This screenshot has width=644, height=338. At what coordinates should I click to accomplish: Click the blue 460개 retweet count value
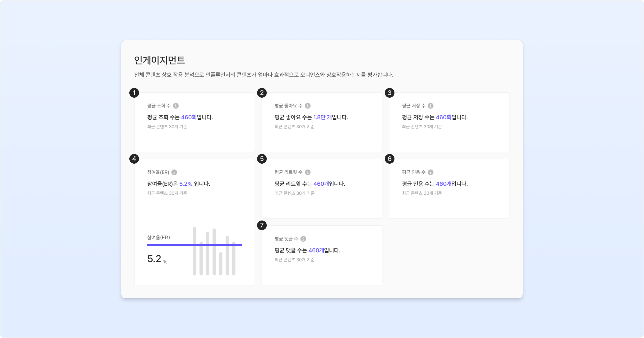pyautogui.click(x=321, y=184)
